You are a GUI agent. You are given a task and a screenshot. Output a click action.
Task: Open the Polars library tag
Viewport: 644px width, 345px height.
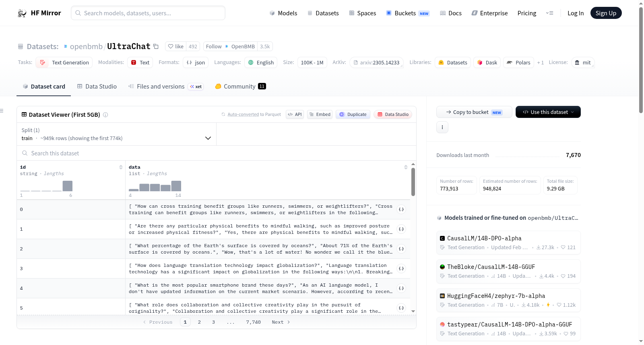tap(518, 62)
